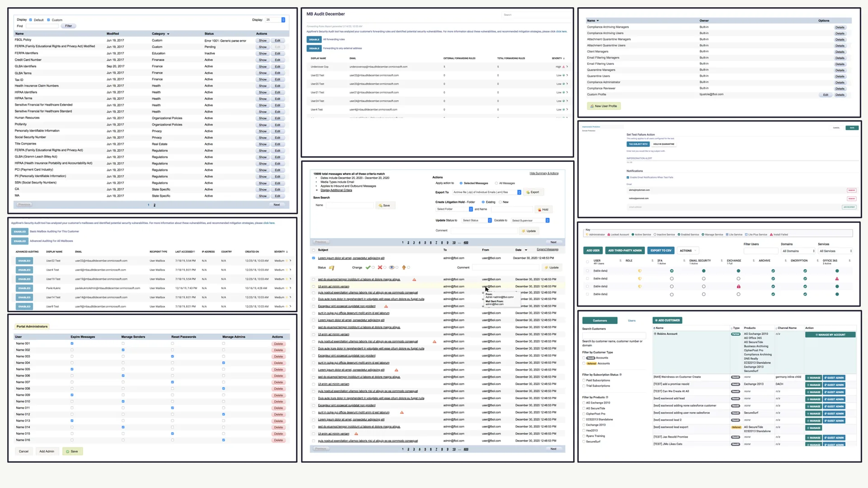Click the yellow flag Status icon
The image size is (868, 488).
tap(331, 267)
